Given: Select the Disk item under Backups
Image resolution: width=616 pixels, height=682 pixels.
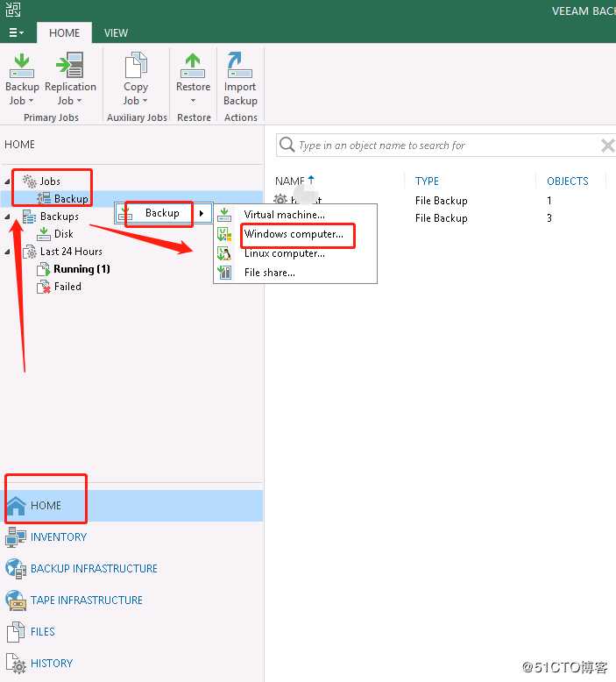Looking at the screenshot, I should pyautogui.click(x=63, y=234).
